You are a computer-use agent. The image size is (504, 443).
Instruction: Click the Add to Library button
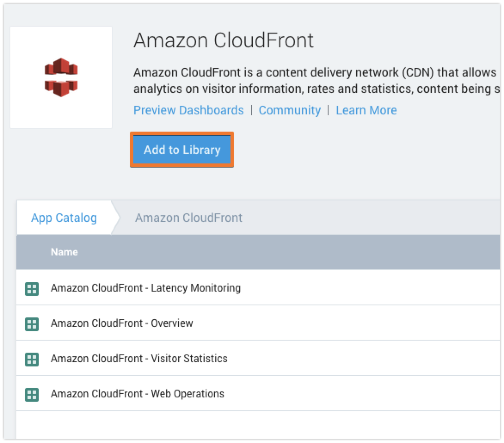181,150
